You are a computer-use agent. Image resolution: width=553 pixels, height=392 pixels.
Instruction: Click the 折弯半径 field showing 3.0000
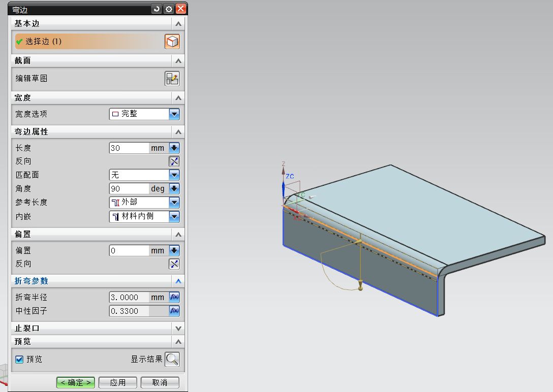tap(129, 297)
